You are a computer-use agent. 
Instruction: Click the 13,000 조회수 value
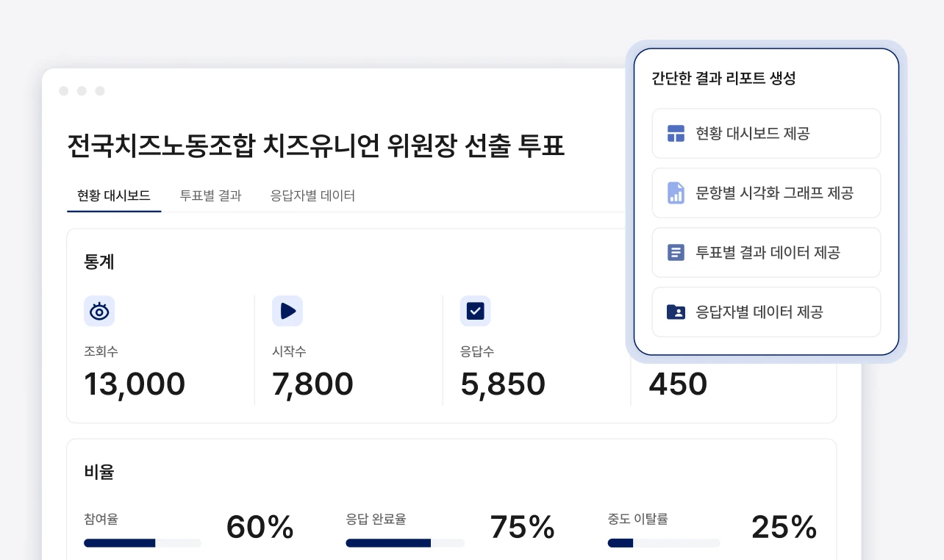click(x=135, y=384)
